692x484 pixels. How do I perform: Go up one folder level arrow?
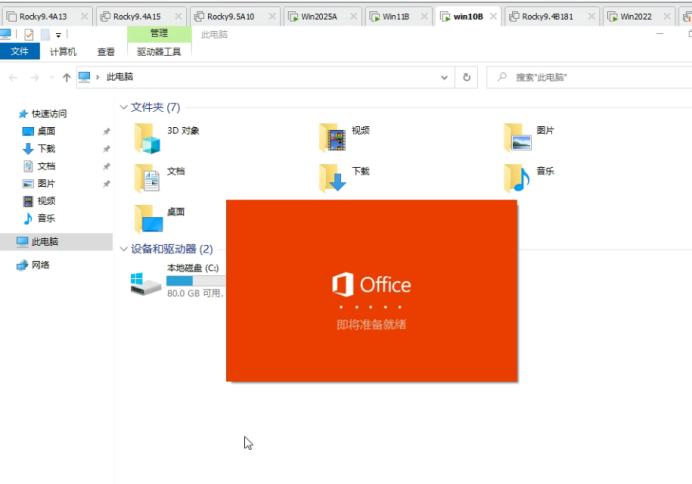67,78
